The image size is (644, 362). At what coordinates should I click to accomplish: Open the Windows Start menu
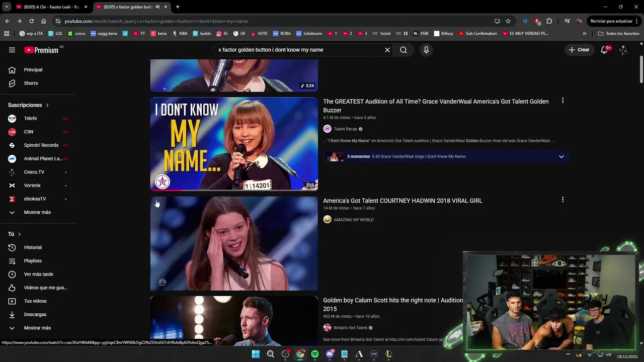point(256,354)
